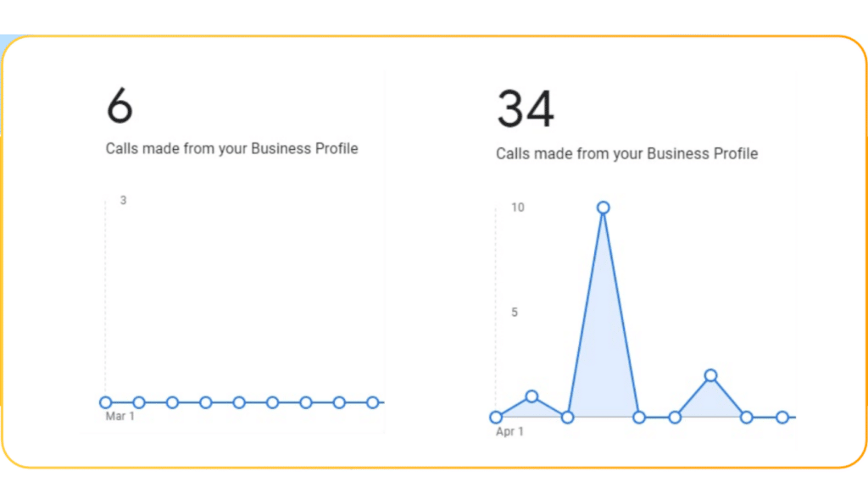Image resolution: width=868 pixels, height=504 pixels.
Task: Select the April data point with value 2
Action: tap(711, 375)
